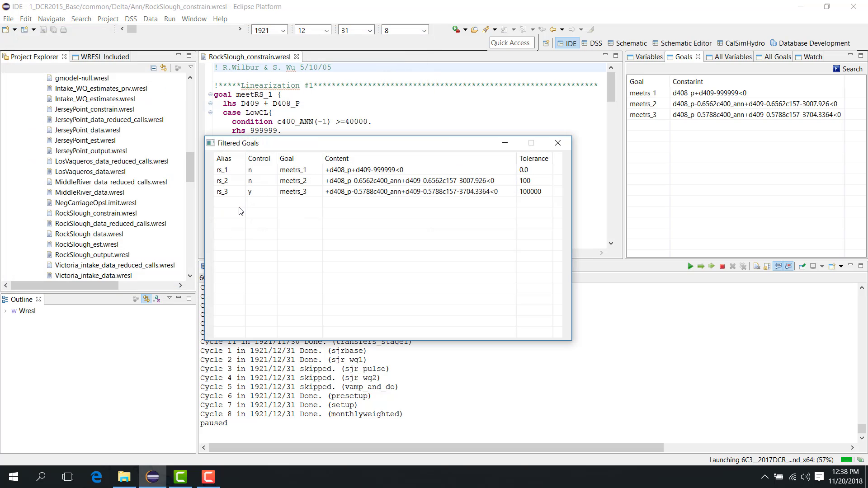Click the External Tools run icon with red badge
The width and height of the screenshot is (868, 488).
456,29
